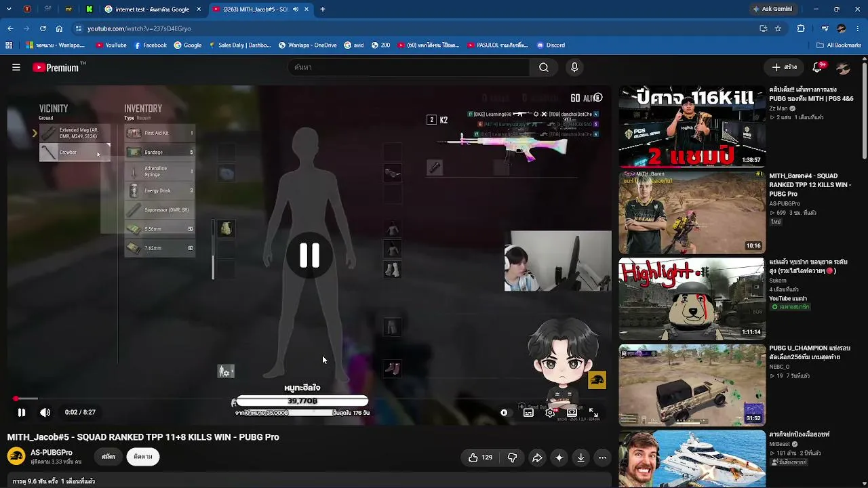Open the Wanlapa - OneDrive bookmark

tap(307, 45)
